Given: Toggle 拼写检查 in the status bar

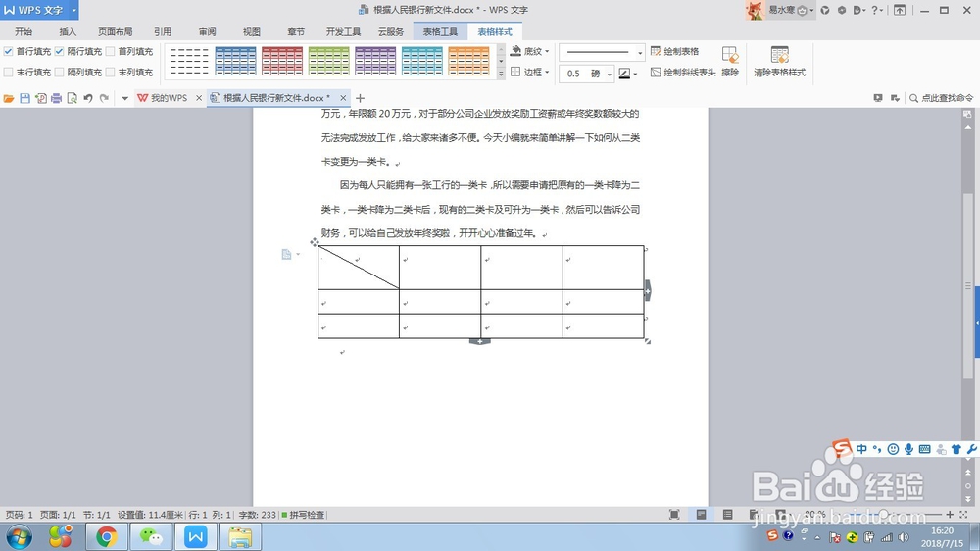Looking at the screenshot, I should pyautogui.click(x=303, y=515).
